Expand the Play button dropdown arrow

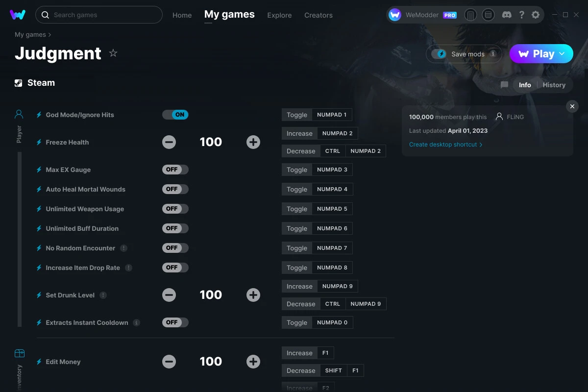pos(562,54)
